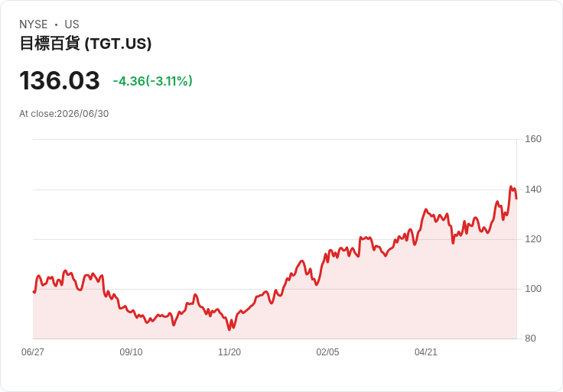The image size is (563, 392).
Task: Click the 04/21 x-axis date label
Action: 426,352
